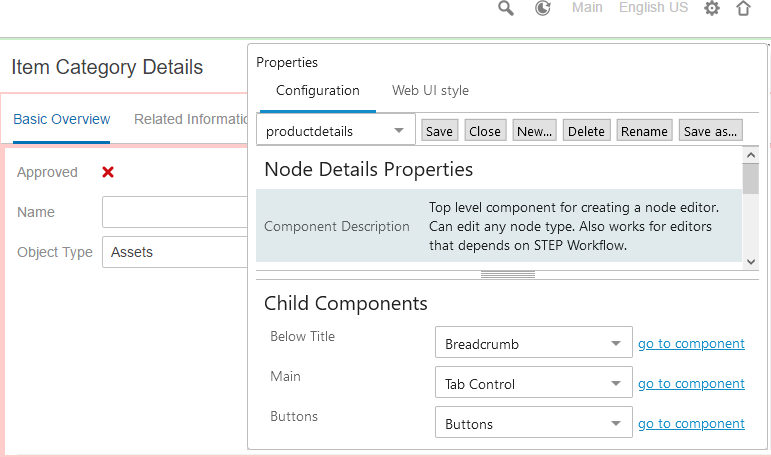771x457 pixels.
Task: Switch to the Web UI style tab
Action: 430,91
